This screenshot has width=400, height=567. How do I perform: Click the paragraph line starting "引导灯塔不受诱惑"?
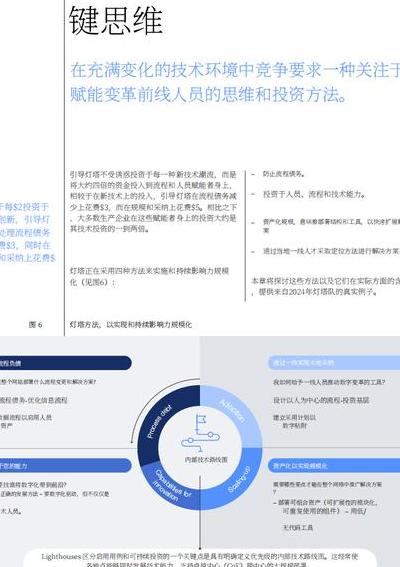(x=153, y=175)
